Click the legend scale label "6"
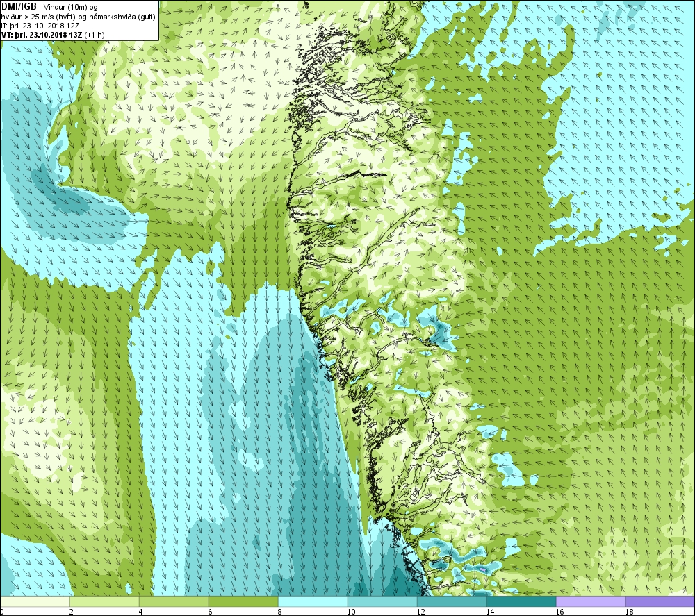Image resolution: width=695 pixels, height=616 pixels. [x=210, y=612]
